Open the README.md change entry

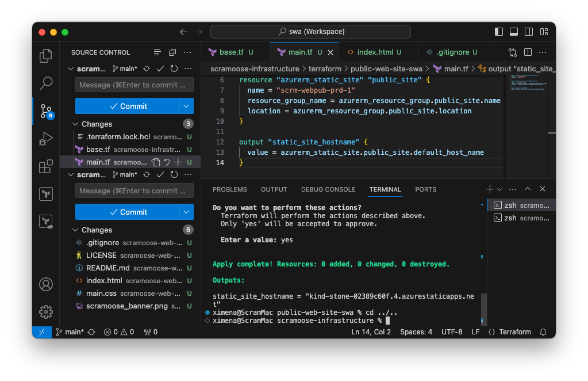coord(130,268)
